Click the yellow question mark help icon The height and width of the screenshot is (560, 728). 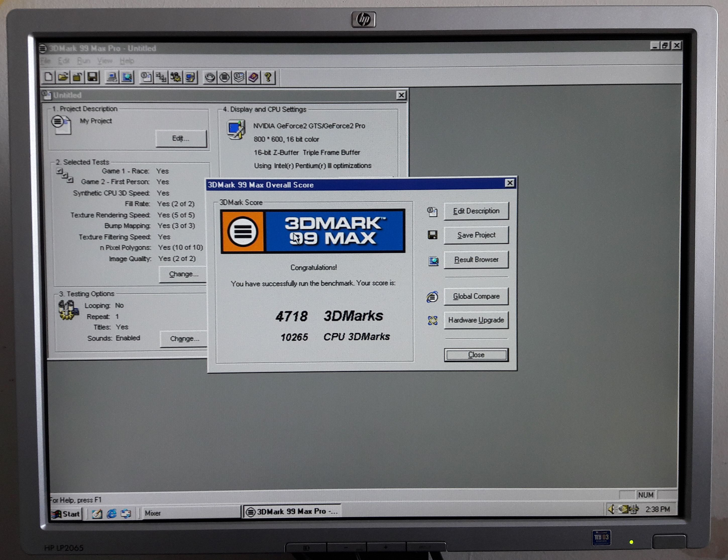point(268,77)
